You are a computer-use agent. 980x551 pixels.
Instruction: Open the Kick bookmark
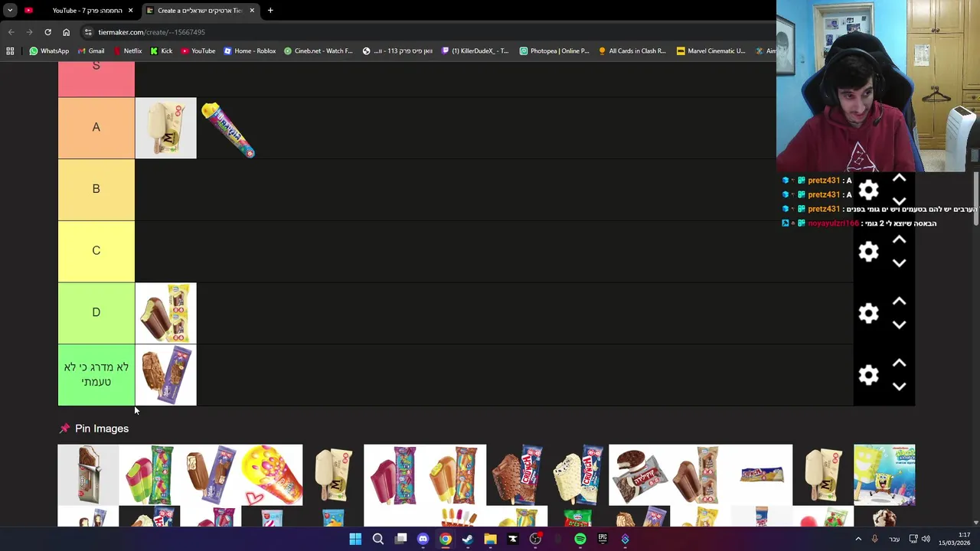coord(162,51)
